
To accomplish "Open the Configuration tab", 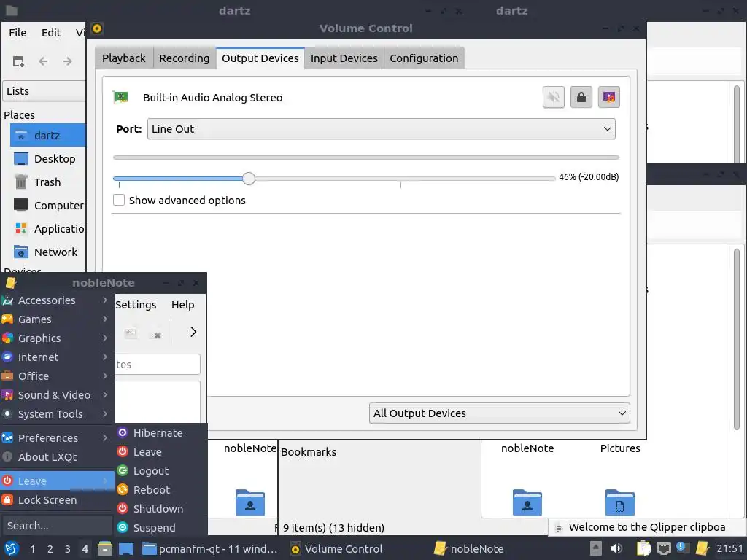I will 424,58.
